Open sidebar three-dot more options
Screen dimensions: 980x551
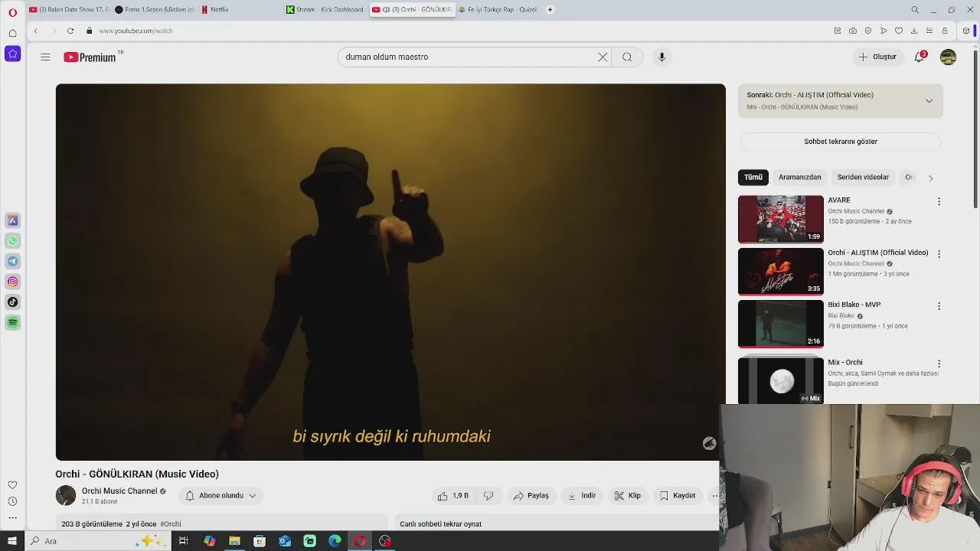pyautogui.click(x=12, y=518)
